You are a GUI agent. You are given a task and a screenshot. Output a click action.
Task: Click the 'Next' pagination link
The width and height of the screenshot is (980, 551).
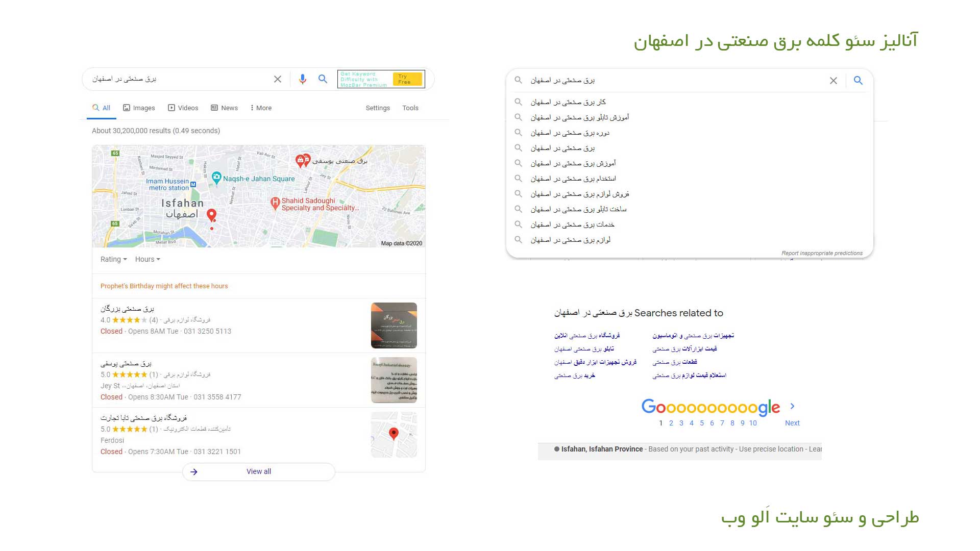point(793,422)
